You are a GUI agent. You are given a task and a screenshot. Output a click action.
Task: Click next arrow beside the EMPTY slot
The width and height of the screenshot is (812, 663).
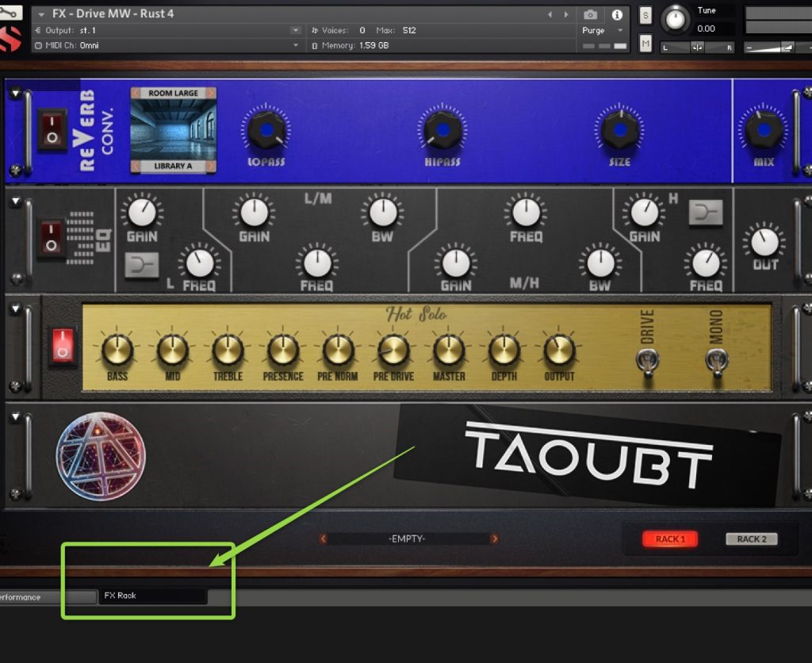tap(495, 538)
